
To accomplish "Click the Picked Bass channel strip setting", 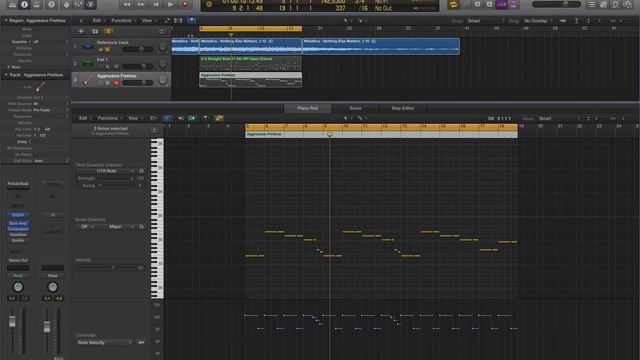I will 18,184.
